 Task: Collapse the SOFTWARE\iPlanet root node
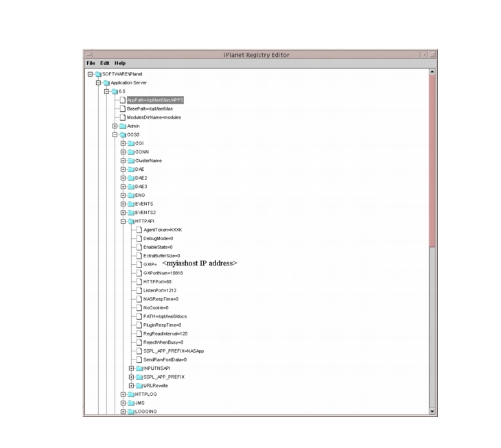pyautogui.click(x=90, y=74)
